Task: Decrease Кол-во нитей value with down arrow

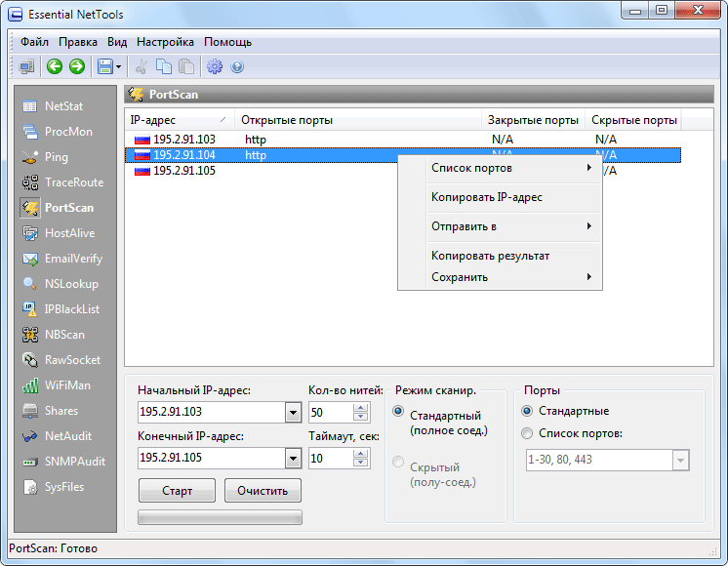Action: tap(361, 417)
